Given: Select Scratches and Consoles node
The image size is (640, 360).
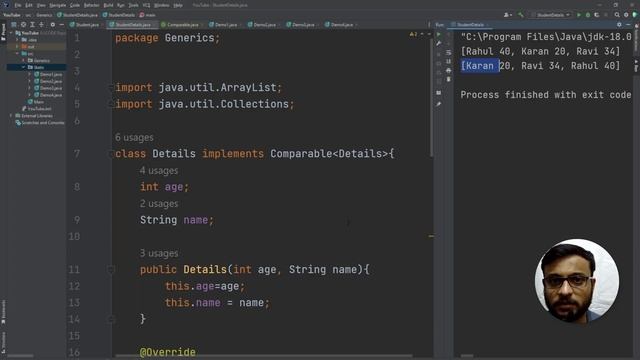Looking at the screenshot, I should (x=40, y=122).
